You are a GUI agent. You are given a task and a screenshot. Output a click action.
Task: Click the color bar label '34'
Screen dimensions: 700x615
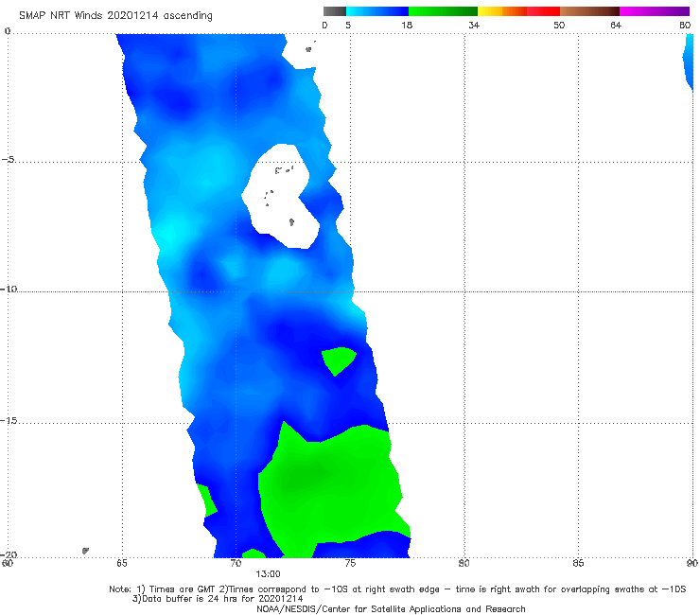coord(474,25)
